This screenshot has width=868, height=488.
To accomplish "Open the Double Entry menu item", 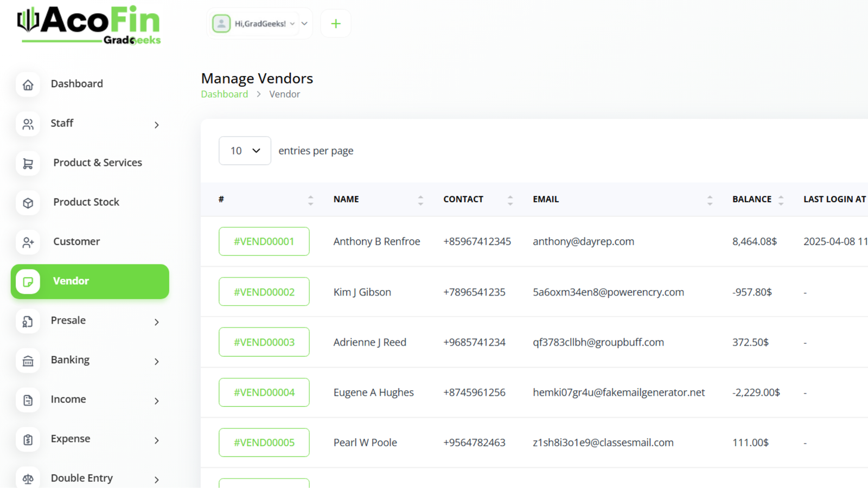I will [81, 478].
